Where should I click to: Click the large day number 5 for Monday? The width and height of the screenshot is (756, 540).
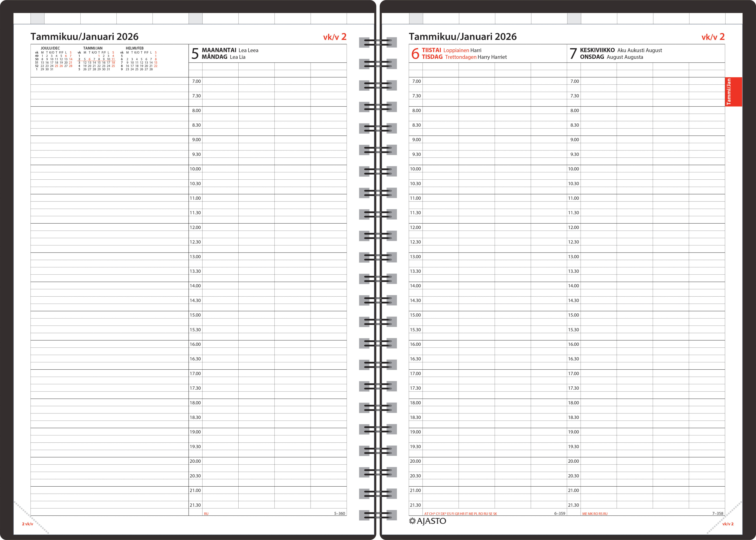click(x=195, y=54)
